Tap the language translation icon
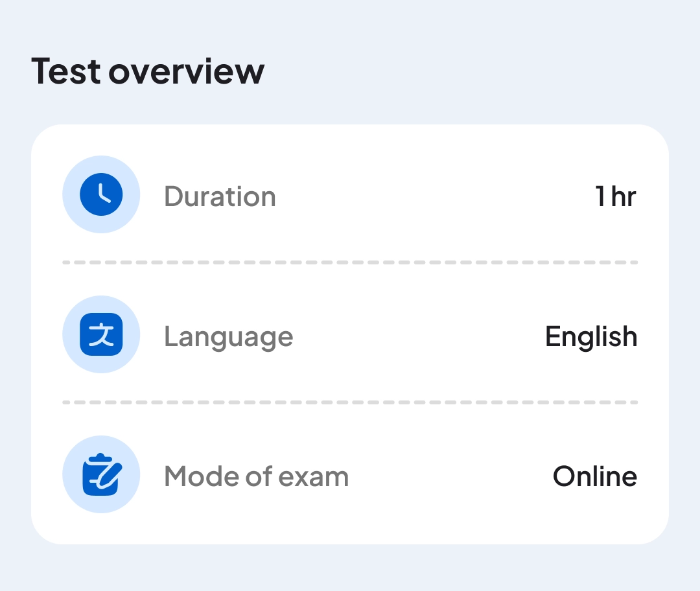 [101, 334]
